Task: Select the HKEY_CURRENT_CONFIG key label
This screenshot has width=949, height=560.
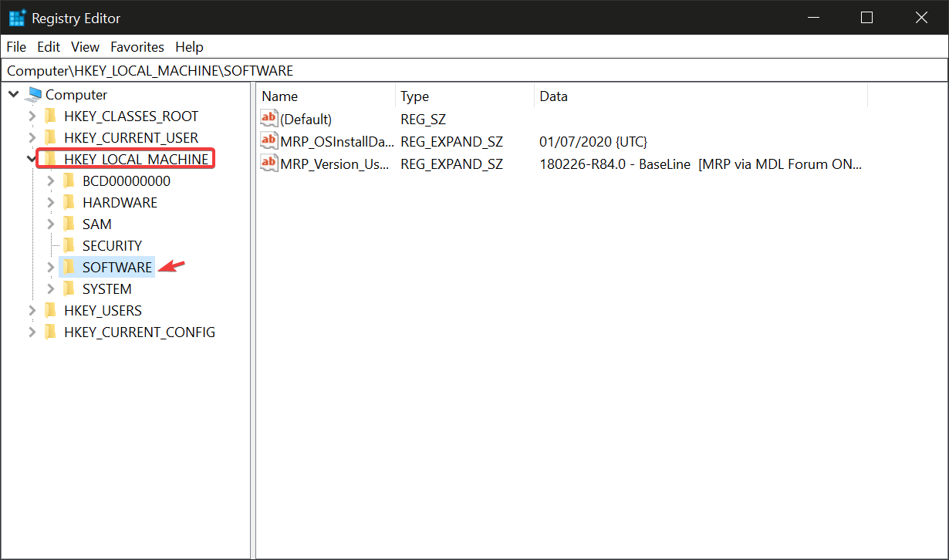Action: click(x=140, y=332)
